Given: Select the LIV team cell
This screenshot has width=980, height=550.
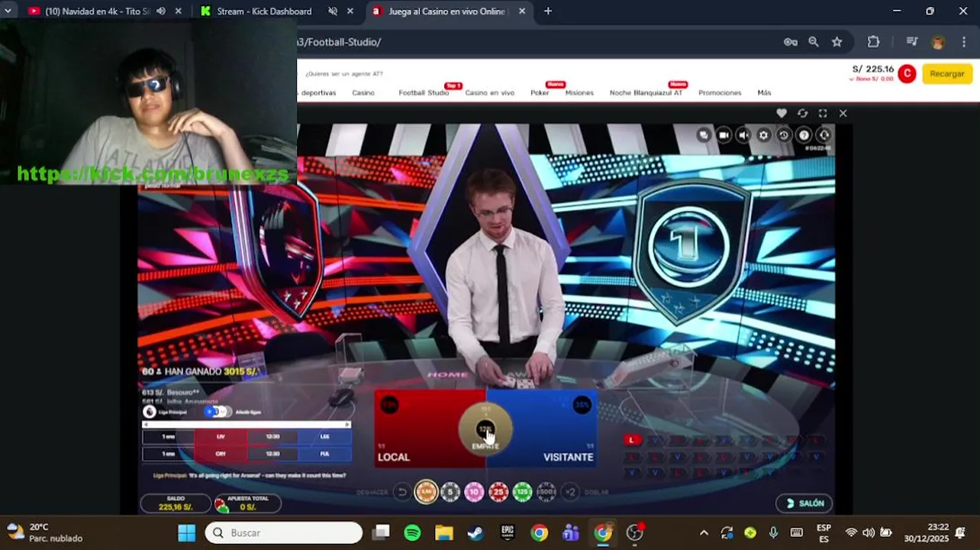Looking at the screenshot, I should 221,436.
